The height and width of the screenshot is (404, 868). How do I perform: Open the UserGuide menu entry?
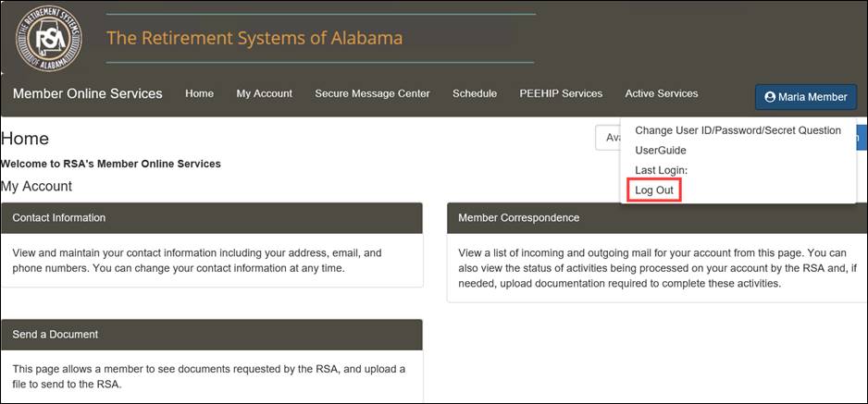pyautogui.click(x=661, y=151)
